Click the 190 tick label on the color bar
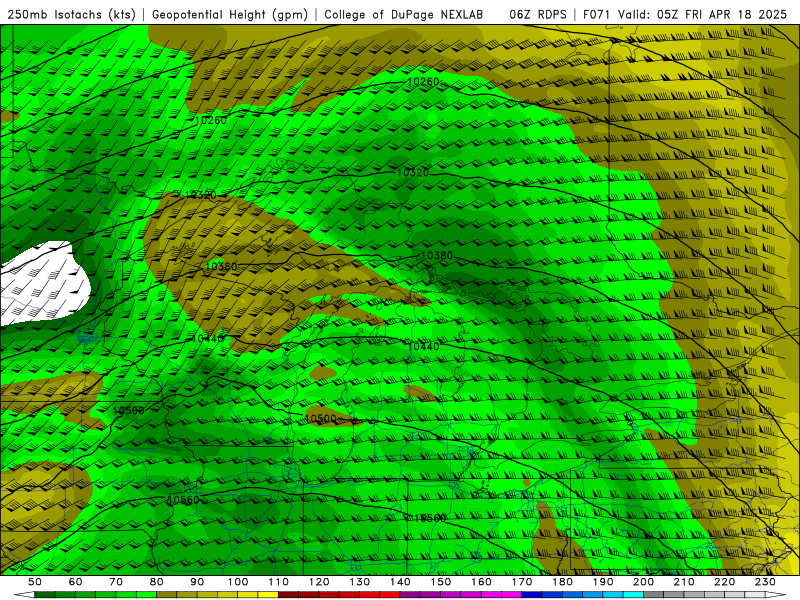This screenshot has width=800, height=600. (603, 582)
